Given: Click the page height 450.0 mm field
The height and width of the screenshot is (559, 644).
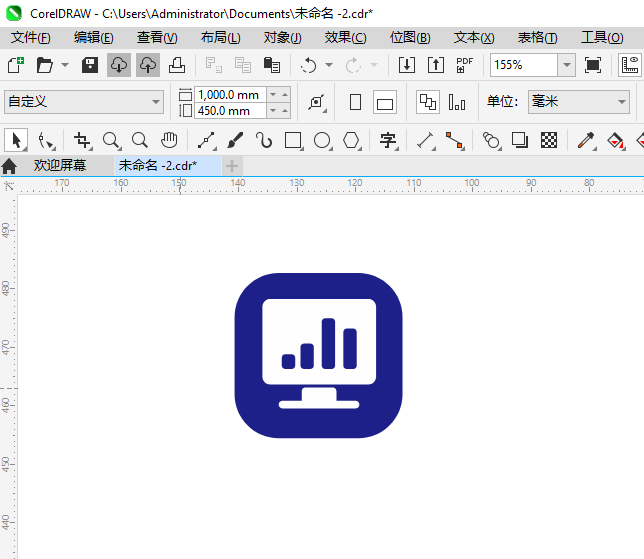Looking at the screenshot, I should coord(230,111).
